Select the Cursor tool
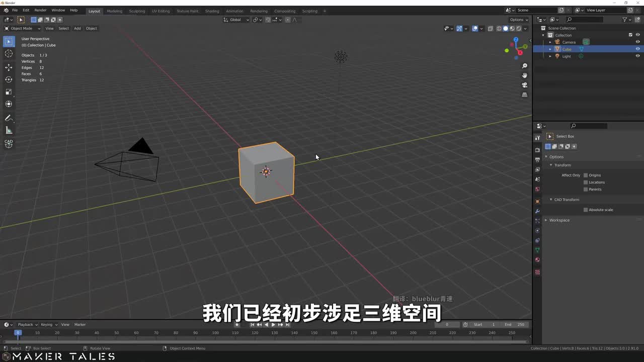Screen dimensions: 644x362 tap(9, 54)
